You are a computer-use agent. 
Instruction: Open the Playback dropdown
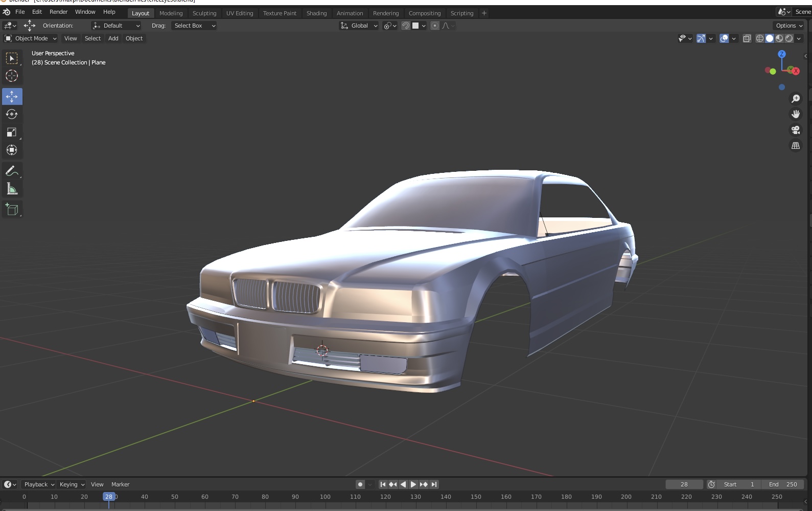(39, 484)
